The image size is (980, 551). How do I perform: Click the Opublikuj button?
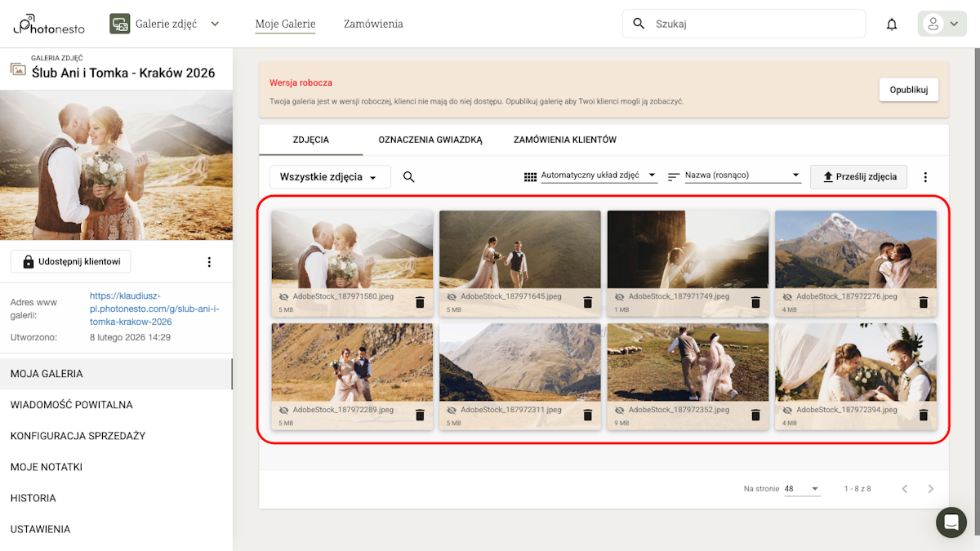[x=908, y=90]
